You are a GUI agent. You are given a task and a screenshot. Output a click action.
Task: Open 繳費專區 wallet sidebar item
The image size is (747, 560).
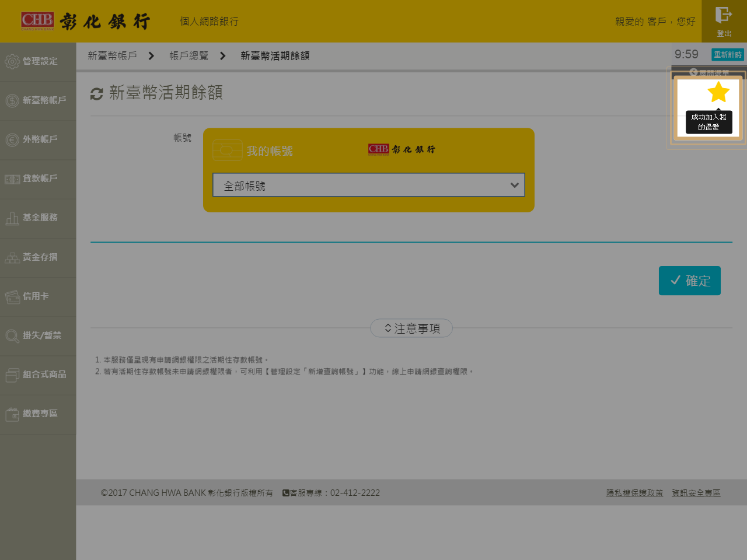coord(12,414)
